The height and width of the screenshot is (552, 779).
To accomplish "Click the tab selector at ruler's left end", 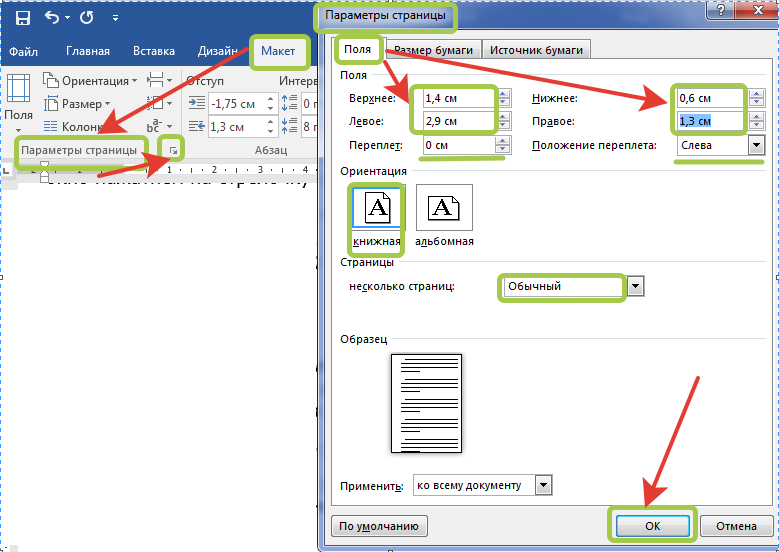I will [6, 170].
